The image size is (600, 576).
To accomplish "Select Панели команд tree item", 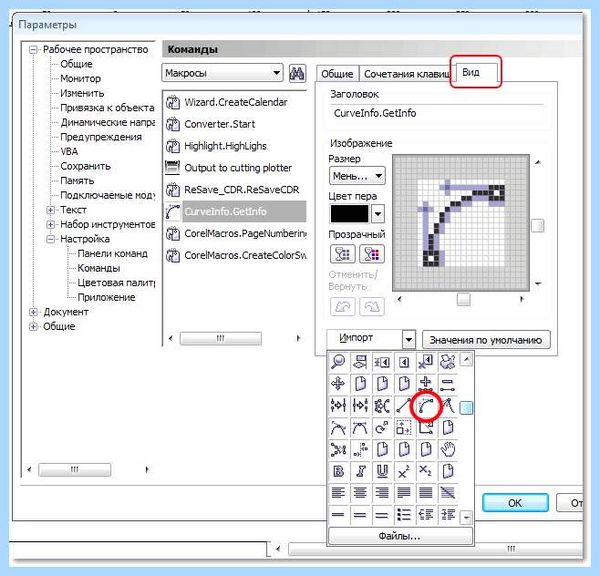I will click(112, 254).
